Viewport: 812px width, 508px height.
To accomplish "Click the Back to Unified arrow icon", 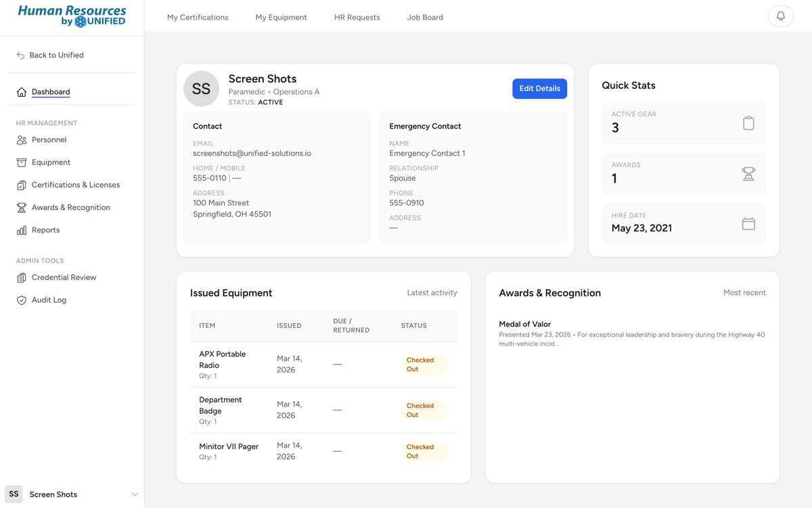I will [x=20, y=56].
